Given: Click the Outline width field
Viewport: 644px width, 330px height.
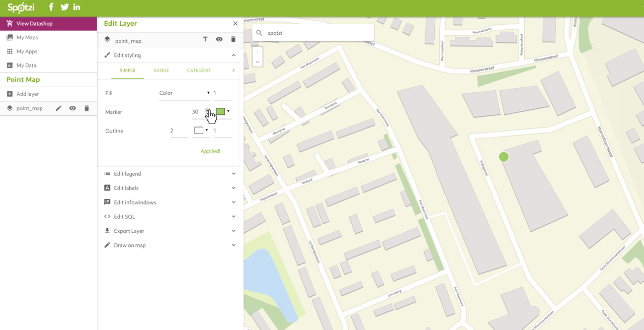Looking at the screenshot, I should pyautogui.click(x=179, y=131).
